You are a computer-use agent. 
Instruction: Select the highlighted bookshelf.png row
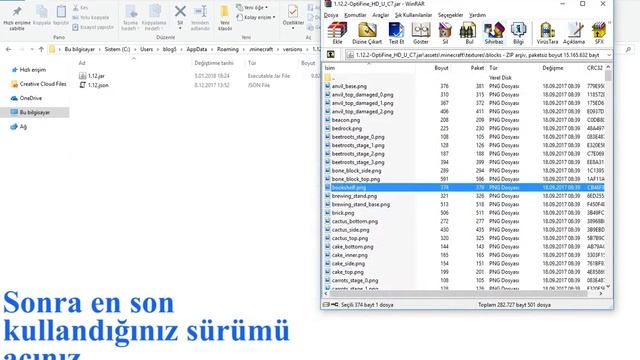(464, 188)
